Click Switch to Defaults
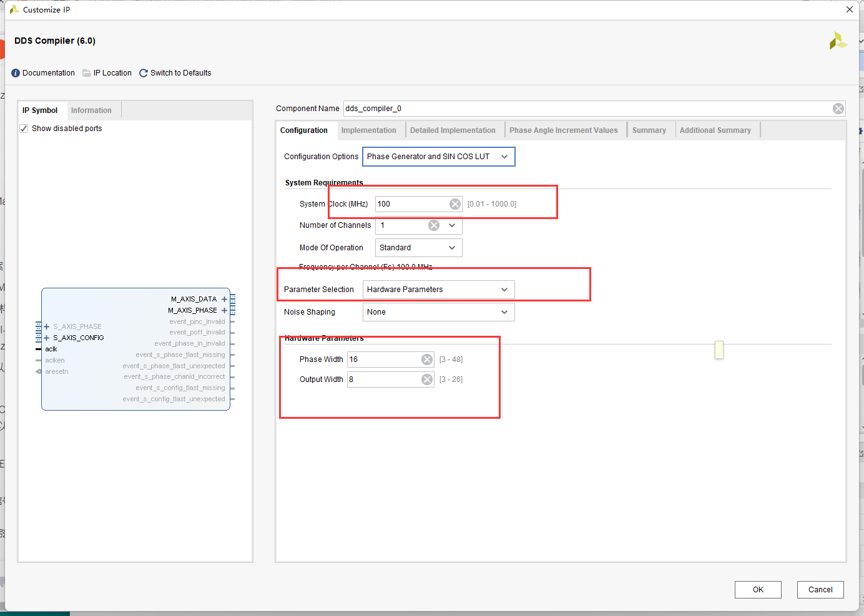864x616 pixels. click(181, 73)
